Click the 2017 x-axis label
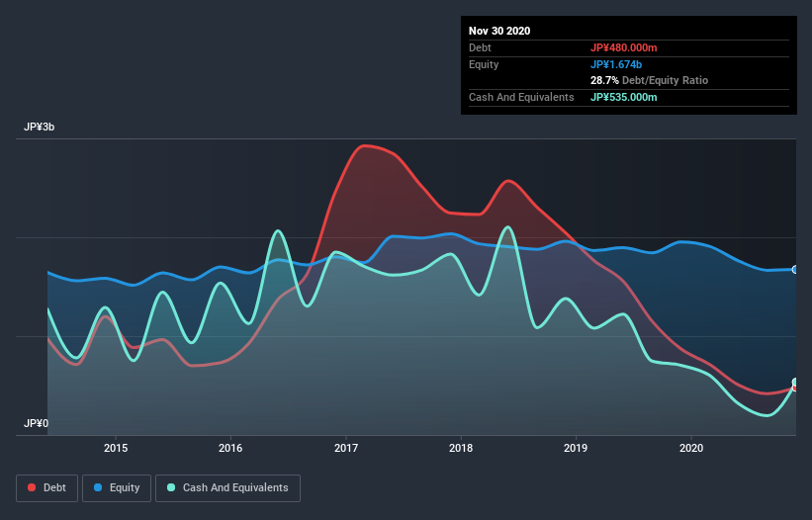Image resolution: width=812 pixels, height=520 pixels. coord(346,448)
